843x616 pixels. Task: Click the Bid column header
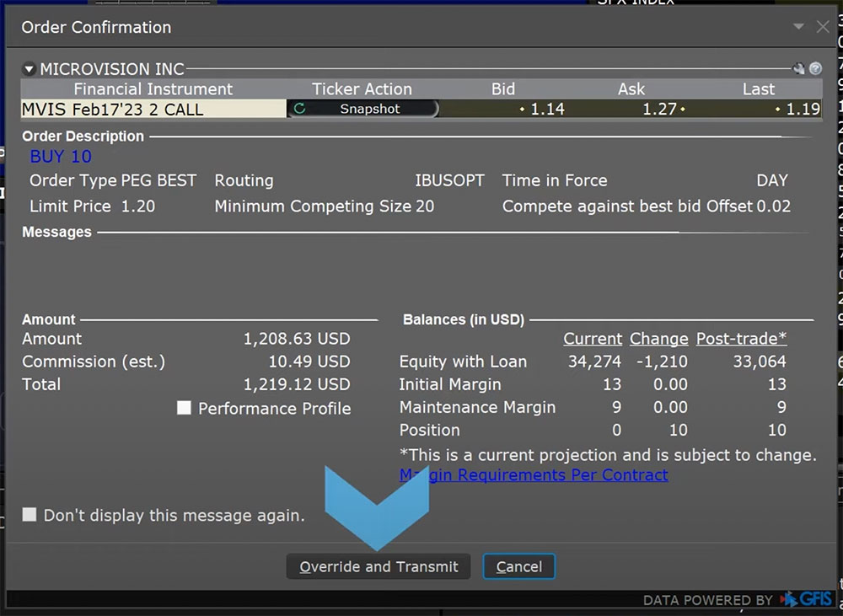pyautogui.click(x=502, y=89)
